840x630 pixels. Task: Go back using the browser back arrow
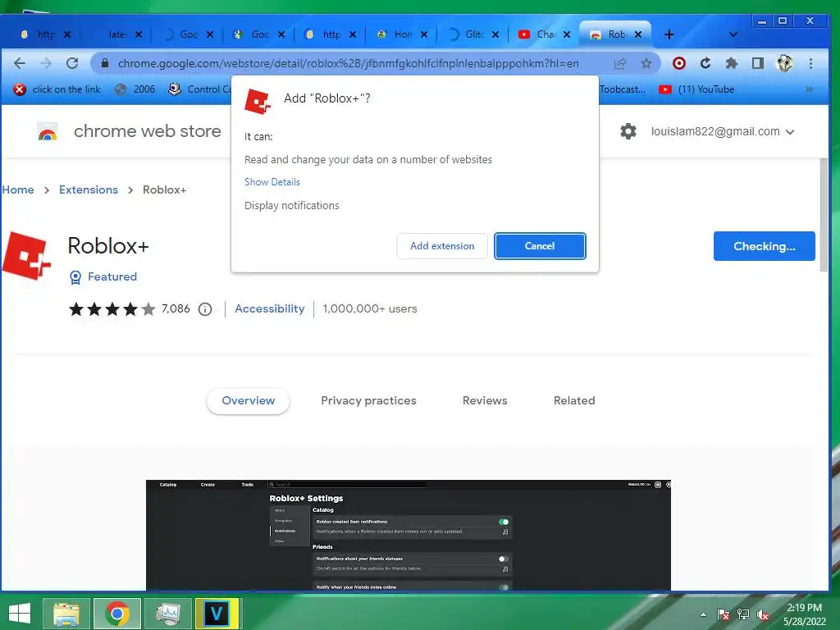click(x=20, y=63)
